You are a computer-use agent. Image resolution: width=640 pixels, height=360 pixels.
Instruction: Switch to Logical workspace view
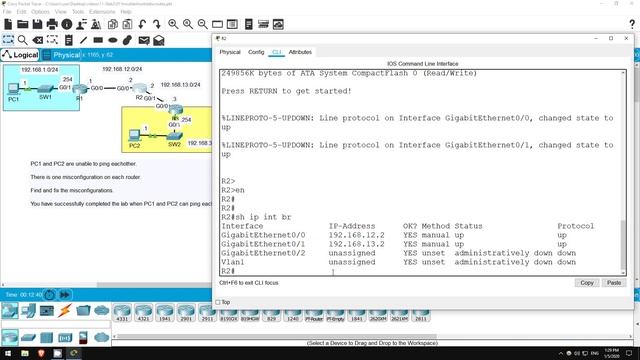[x=20, y=55]
